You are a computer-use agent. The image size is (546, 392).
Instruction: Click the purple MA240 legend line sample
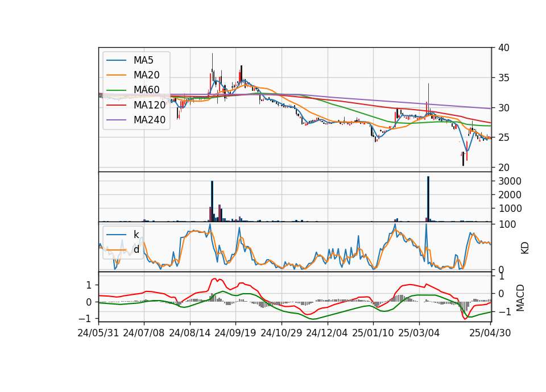(x=116, y=120)
